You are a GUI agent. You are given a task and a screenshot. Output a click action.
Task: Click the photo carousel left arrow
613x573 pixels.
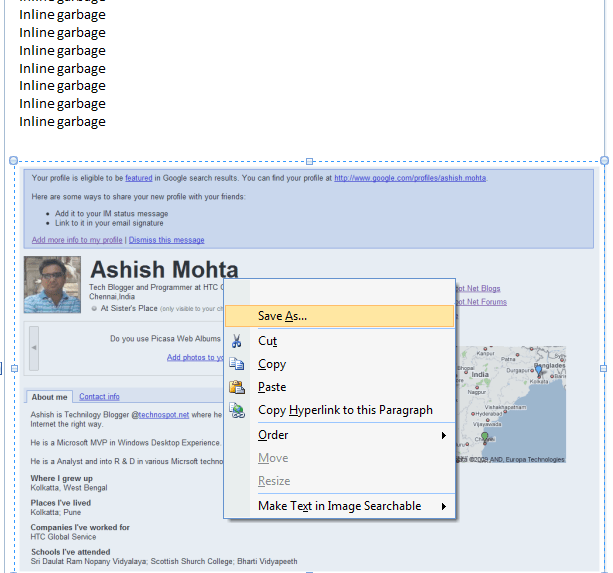[34, 348]
